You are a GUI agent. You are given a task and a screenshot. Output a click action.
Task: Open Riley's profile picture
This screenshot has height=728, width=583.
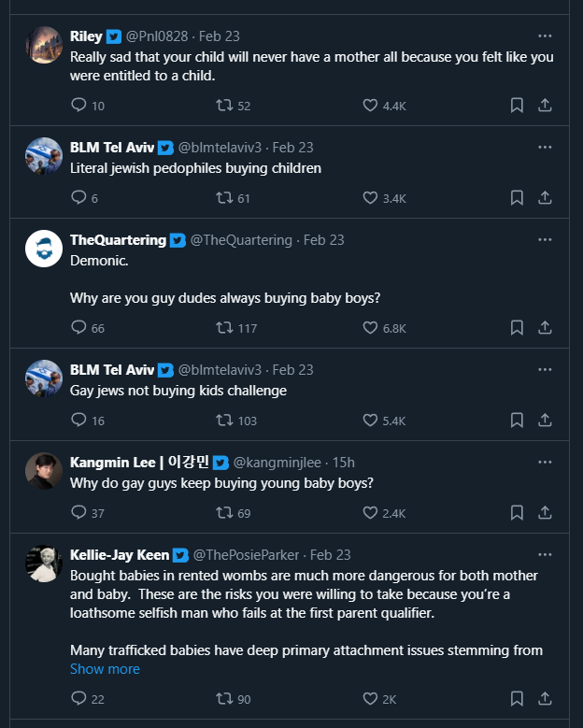tap(44, 44)
